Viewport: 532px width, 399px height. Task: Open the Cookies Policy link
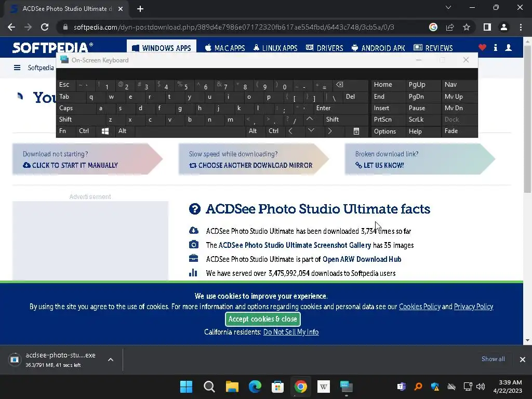419,307
